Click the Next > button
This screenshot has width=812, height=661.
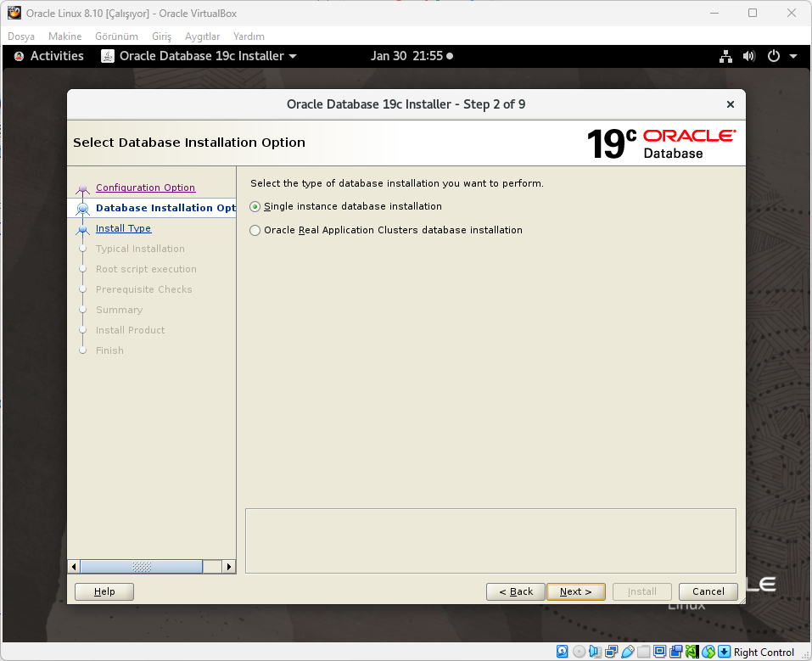(x=576, y=591)
